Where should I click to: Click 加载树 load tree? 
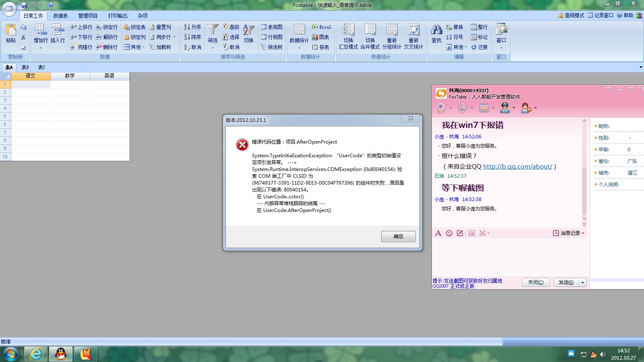[160, 47]
